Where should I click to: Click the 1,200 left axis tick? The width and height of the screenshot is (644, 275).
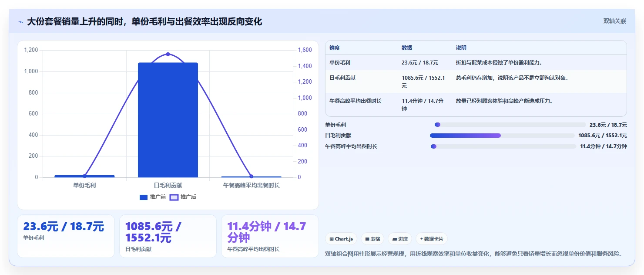click(x=31, y=50)
